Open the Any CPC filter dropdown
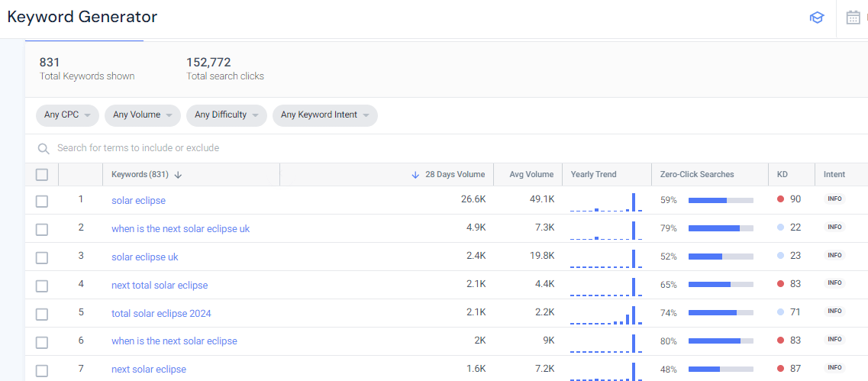This screenshot has height=381, width=868. click(x=67, y=115)
